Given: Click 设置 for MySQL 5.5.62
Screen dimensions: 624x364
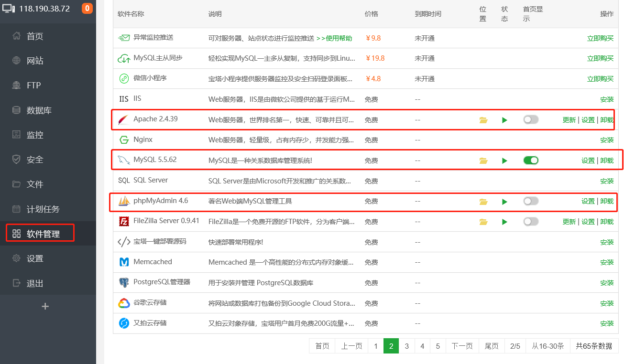Looking at the screenshot, I should click(x=588, y=161).
